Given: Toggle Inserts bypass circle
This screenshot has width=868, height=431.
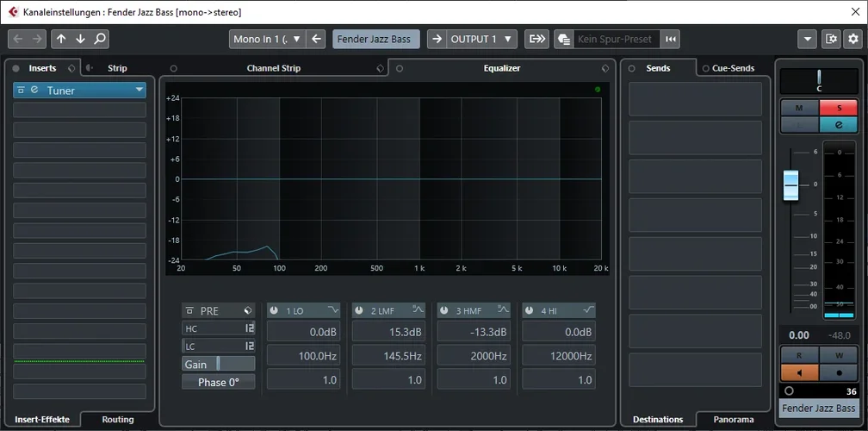Looking at the screenshot, I should [x=16, y=69].
